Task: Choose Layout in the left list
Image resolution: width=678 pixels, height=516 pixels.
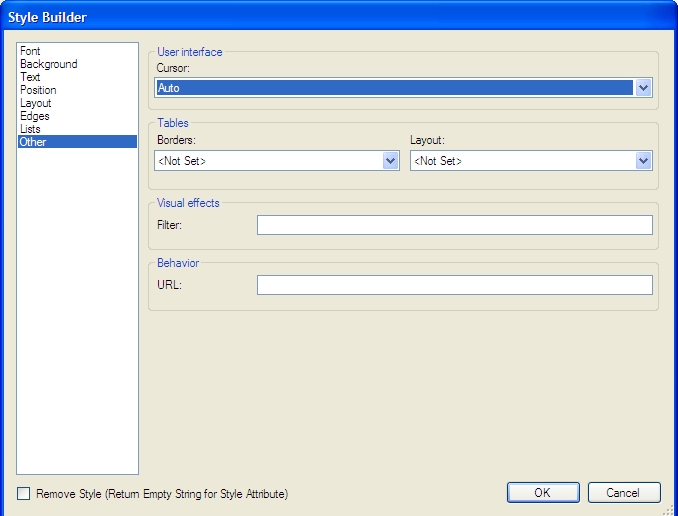Action: click(35, 103)
